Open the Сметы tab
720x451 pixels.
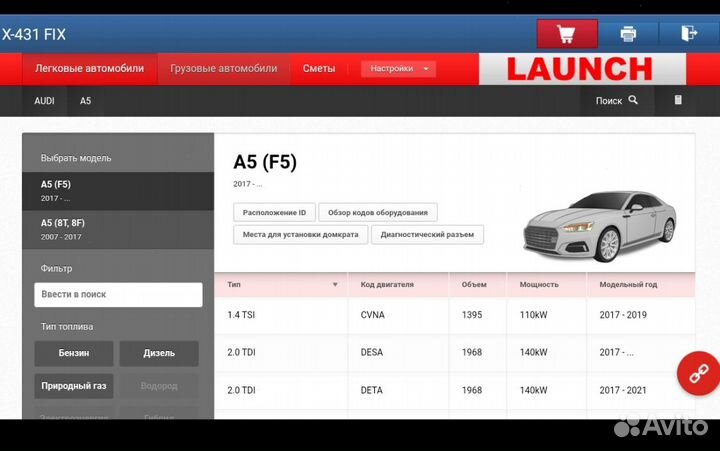319,68
